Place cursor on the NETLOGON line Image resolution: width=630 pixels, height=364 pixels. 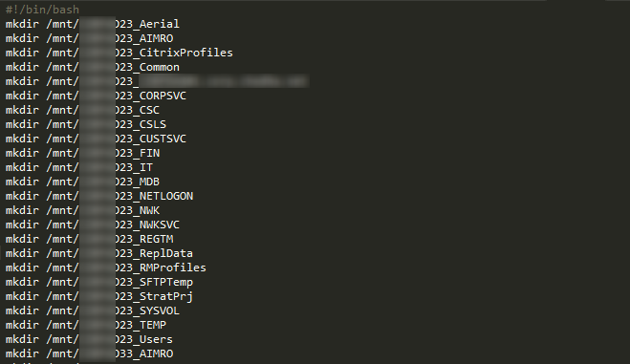(x=99, y=196)
